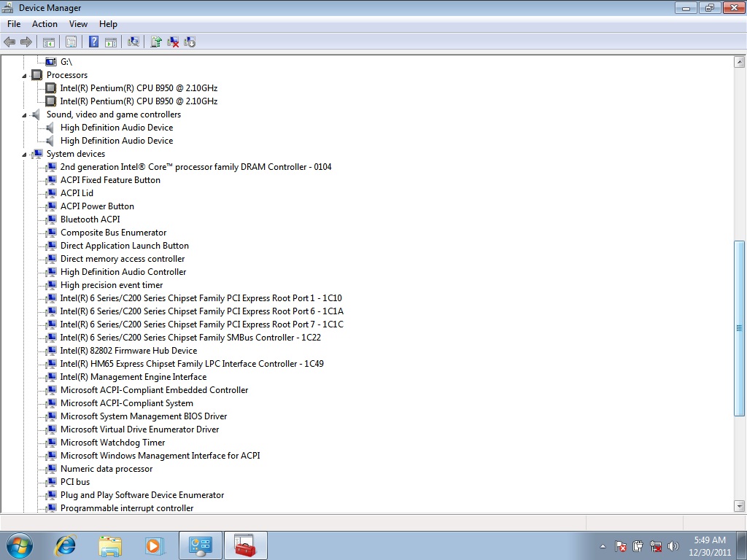The width and height of the screenshot is (747, 560).
Task: Select PCI Express Root Port 1 - 1C10
Action: pyautogui.click(x=201, y=298)
